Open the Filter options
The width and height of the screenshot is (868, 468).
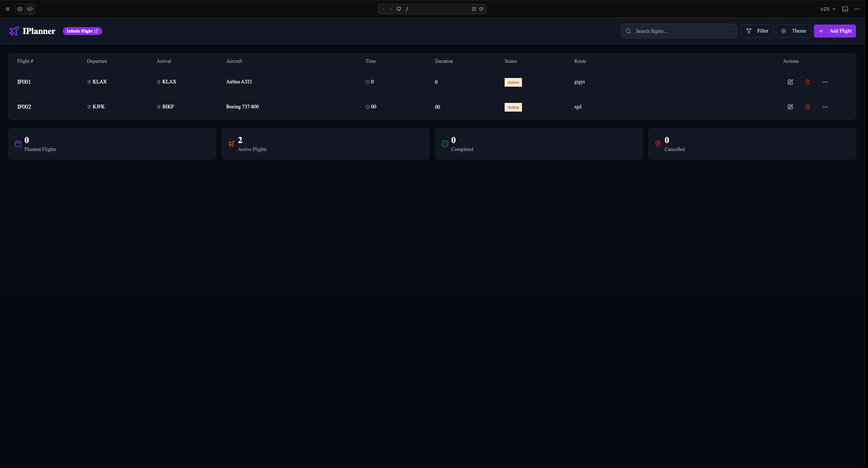tap(757, 31)
